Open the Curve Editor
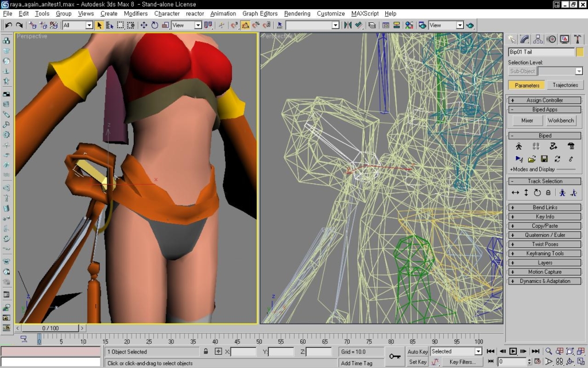588x368 pixels. point(385,25)
